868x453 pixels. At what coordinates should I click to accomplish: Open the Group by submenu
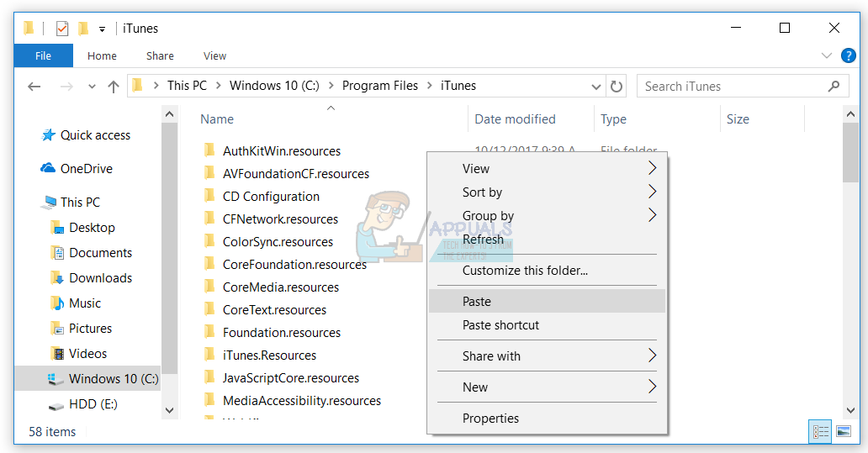click(x=547, y=216)
